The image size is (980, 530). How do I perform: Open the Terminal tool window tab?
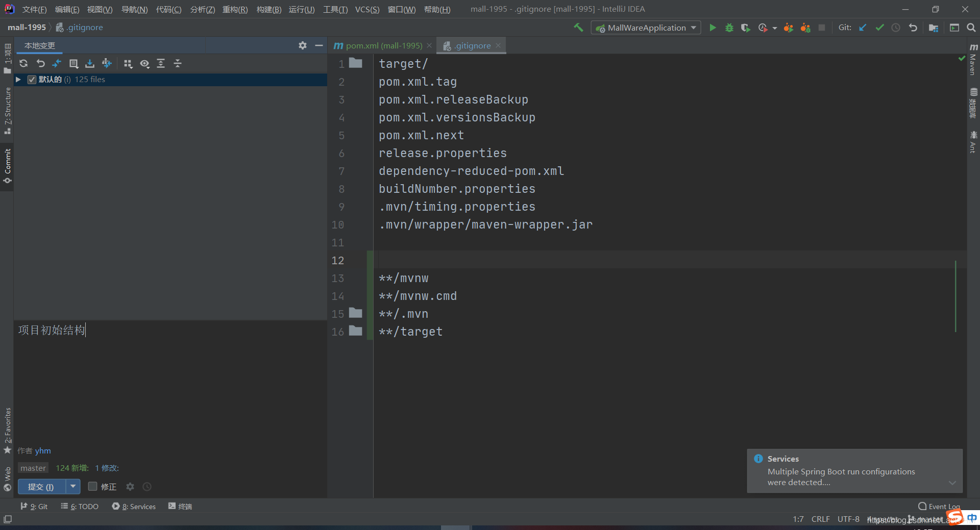pyautogui.click(x=180, y=507)
